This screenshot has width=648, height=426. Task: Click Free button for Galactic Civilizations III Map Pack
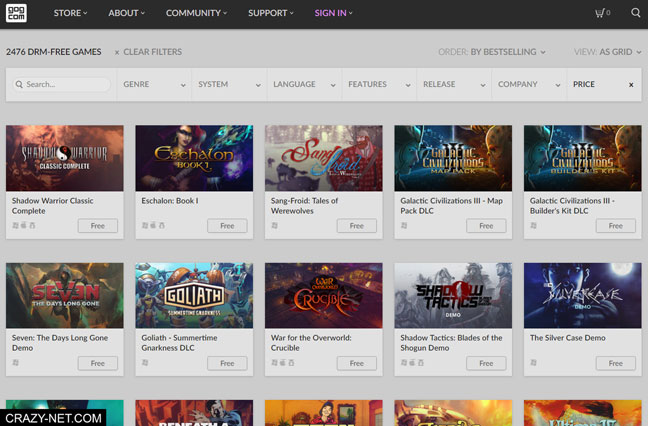[486, 226]
